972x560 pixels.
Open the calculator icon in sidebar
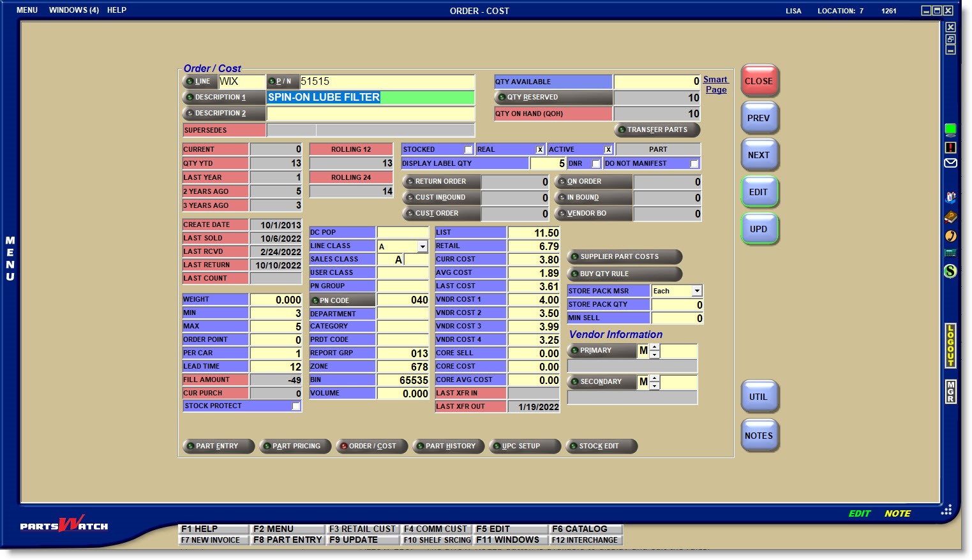click(950, 253)
